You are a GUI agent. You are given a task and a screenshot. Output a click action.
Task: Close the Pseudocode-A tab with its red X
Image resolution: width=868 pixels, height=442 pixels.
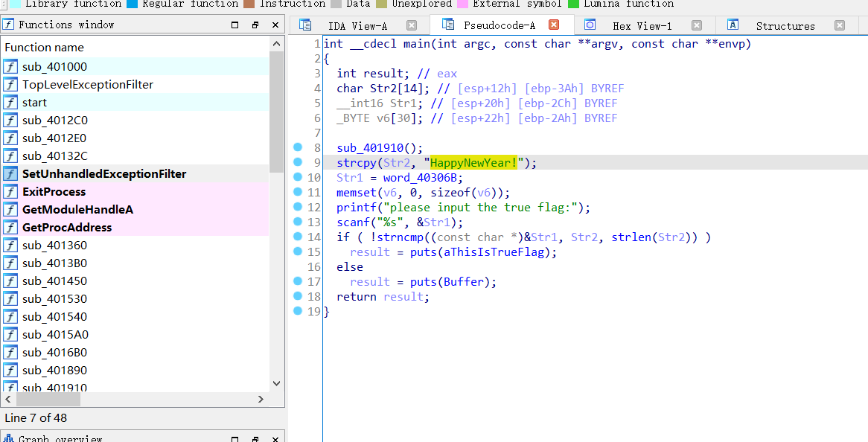[x=554, y=25]
